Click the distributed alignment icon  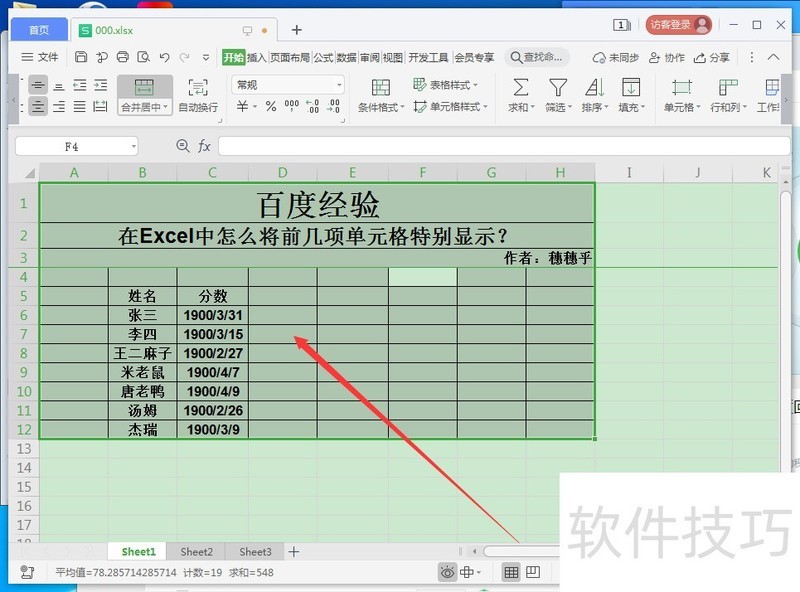click(101, 106)
